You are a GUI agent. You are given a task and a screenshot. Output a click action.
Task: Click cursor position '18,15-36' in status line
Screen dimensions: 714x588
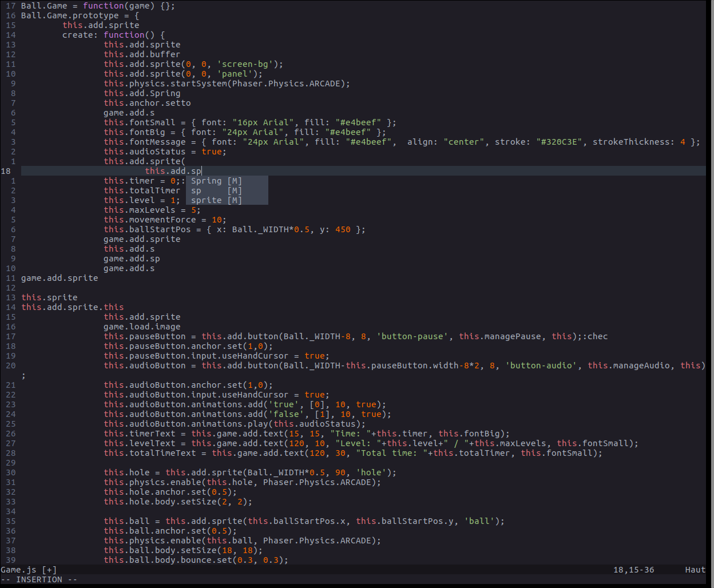click(x=634, y=570)
